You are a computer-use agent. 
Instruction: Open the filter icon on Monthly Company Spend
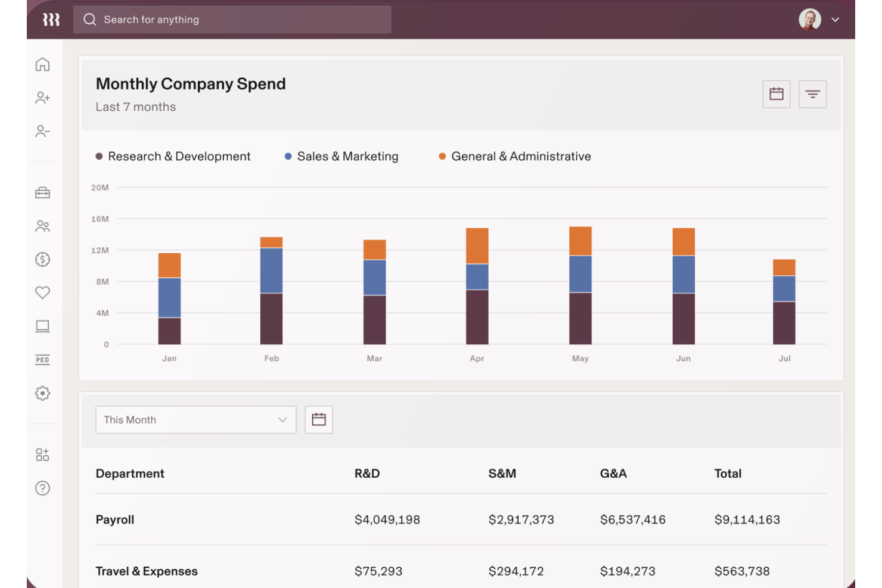tap(812, 94)
